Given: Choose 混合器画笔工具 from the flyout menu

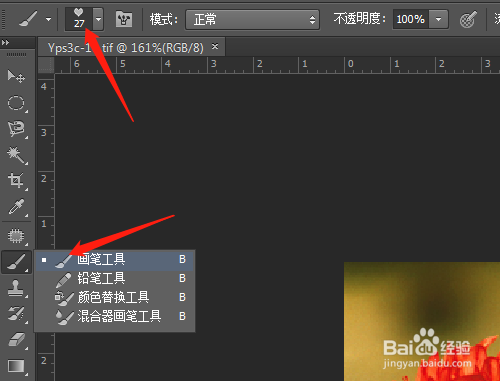Looking at the screenshot, I should (x=115, y=316).
